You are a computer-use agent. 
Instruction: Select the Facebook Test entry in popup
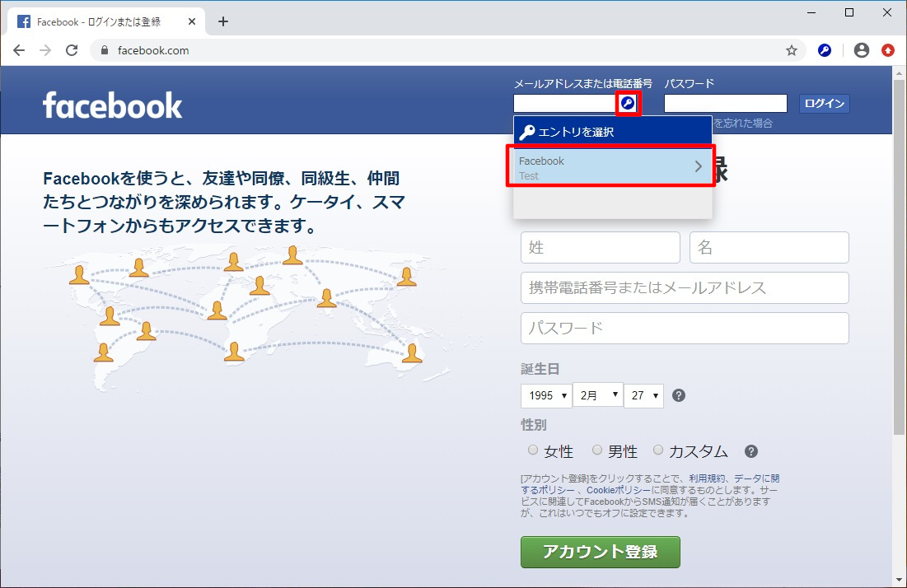[x=611, y=167]
